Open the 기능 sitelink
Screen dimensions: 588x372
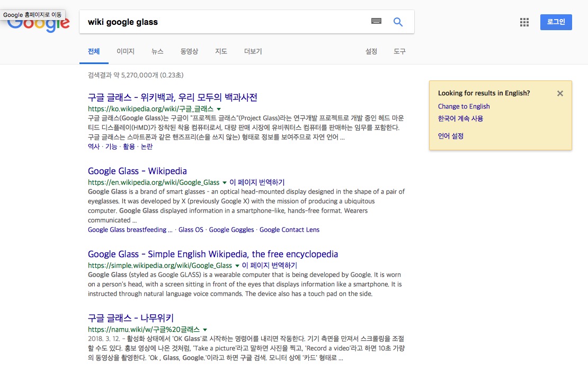(111, 147)
